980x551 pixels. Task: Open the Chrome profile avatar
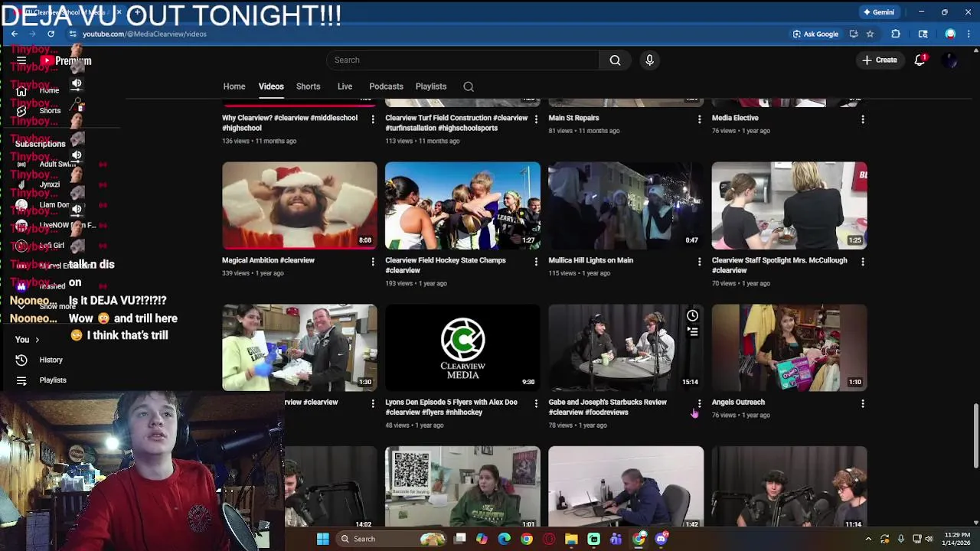point(950,34)
